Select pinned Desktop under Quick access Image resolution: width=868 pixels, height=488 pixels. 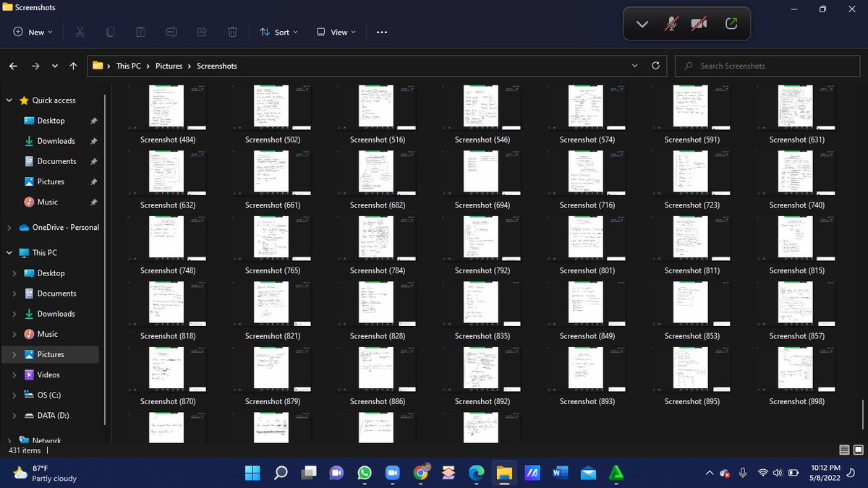[51, 121]
